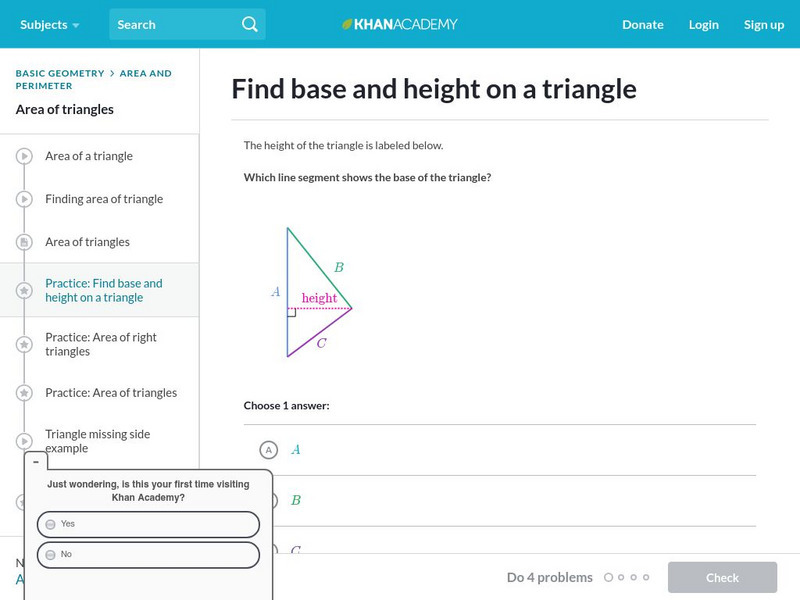800x600 pixels.
Task: Select answer choice A
Action: 268,450
